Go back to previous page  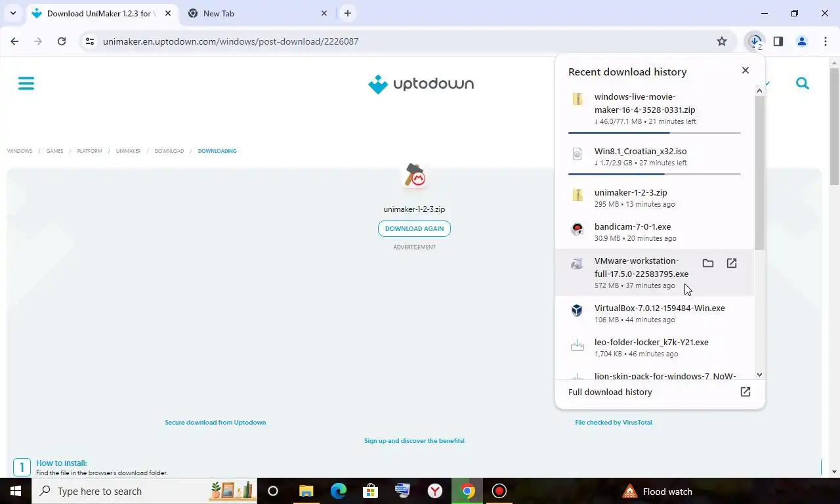click(x=14, y=41)
